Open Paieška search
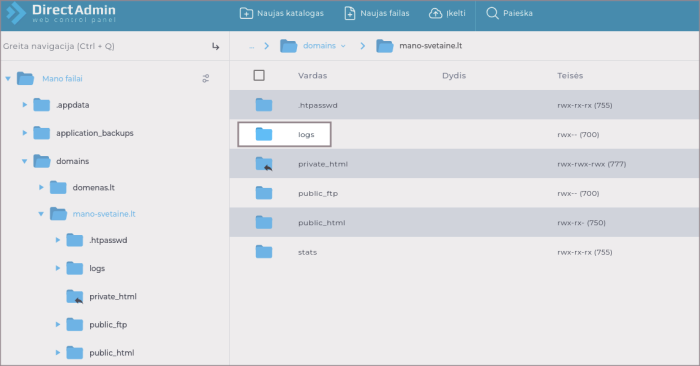 (x=509, y=13)
